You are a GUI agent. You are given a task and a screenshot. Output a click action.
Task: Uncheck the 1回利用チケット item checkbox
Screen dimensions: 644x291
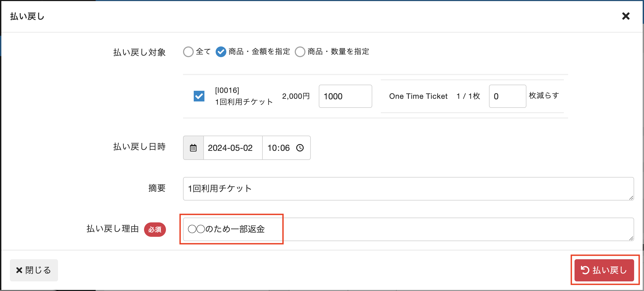click(199, 96)
